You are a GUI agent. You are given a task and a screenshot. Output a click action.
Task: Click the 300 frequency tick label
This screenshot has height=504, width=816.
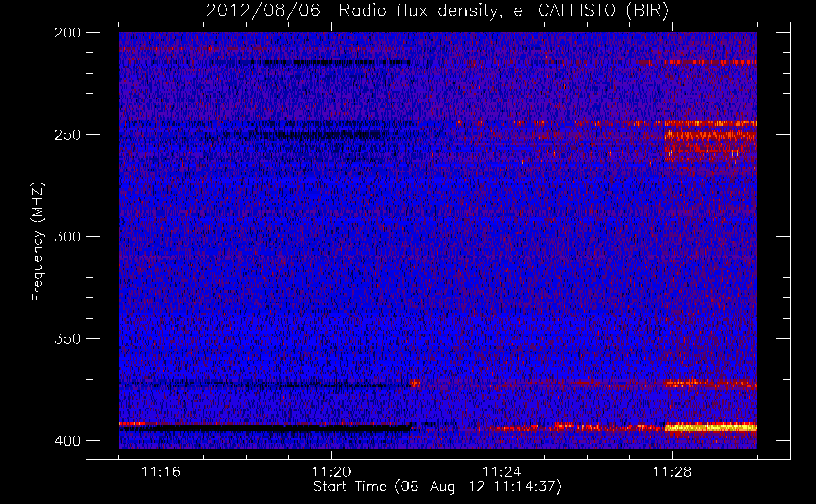(x=67, y=236)
